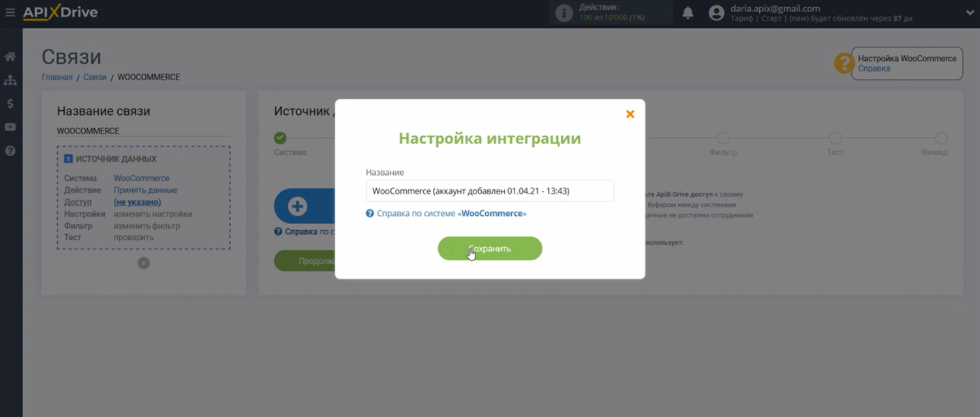Open the connections hierarchy sidebar icon
Screen dimensions: 980x417
(10, 80)
